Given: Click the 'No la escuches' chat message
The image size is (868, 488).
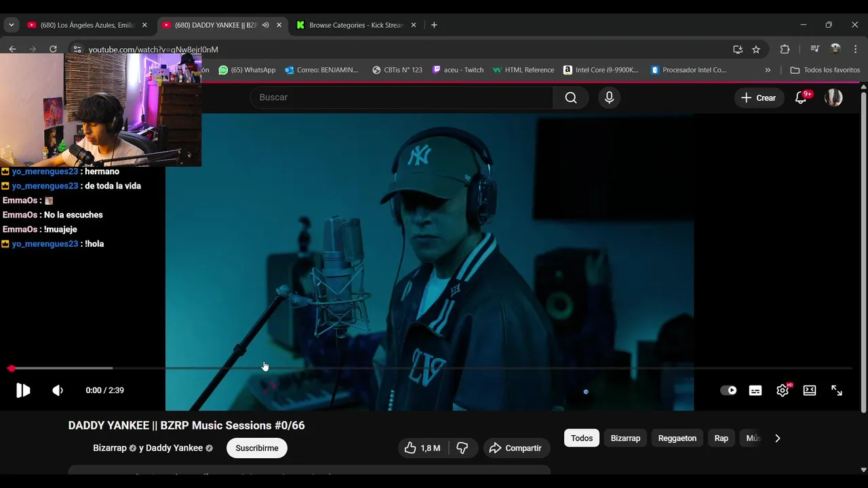Looking at the screenshot, I should pos(73,215).
